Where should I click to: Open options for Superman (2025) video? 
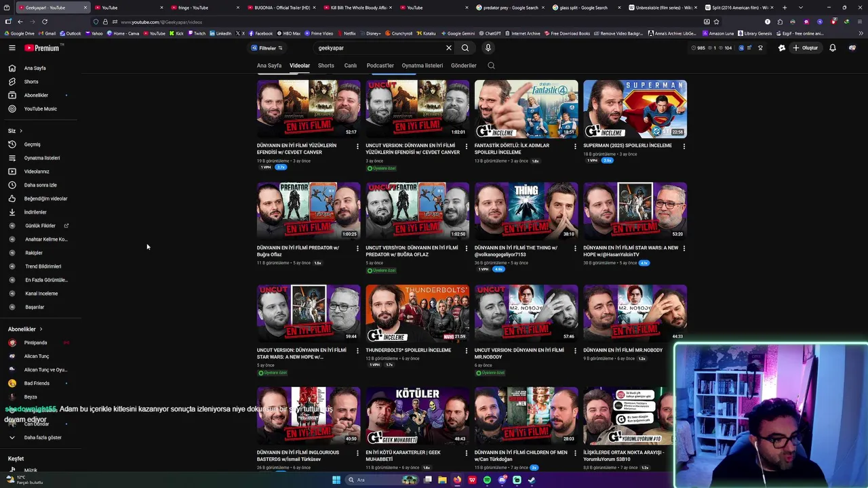pos(684,146)
